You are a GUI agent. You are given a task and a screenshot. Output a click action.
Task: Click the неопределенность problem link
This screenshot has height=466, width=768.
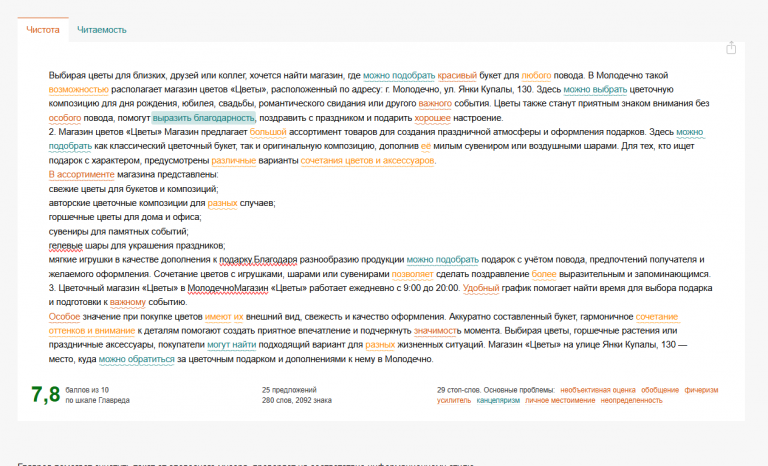pyautogui.click(x=631, y=400)
